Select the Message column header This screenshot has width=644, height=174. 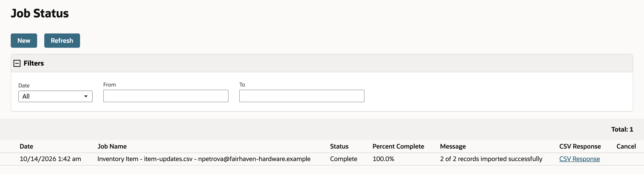[x=453, y=146]
